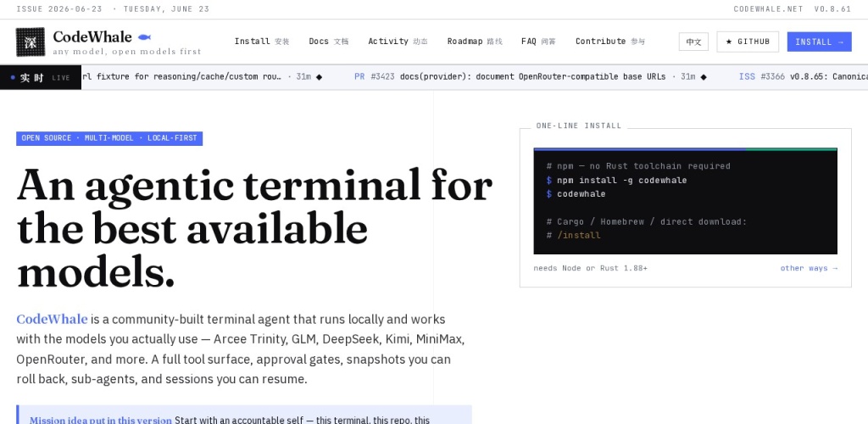Click the diamond marker after PR #3423 item

(x=704, y=77)
